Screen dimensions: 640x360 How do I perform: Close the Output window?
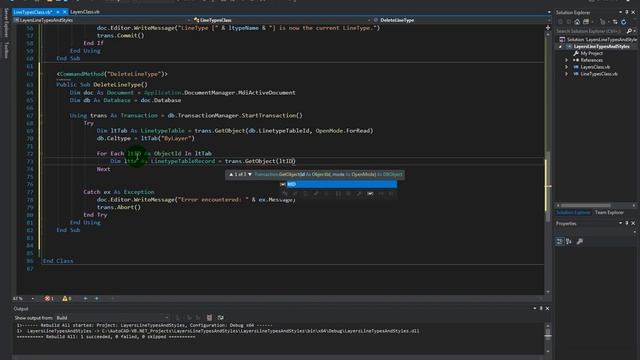coord(547,309)
